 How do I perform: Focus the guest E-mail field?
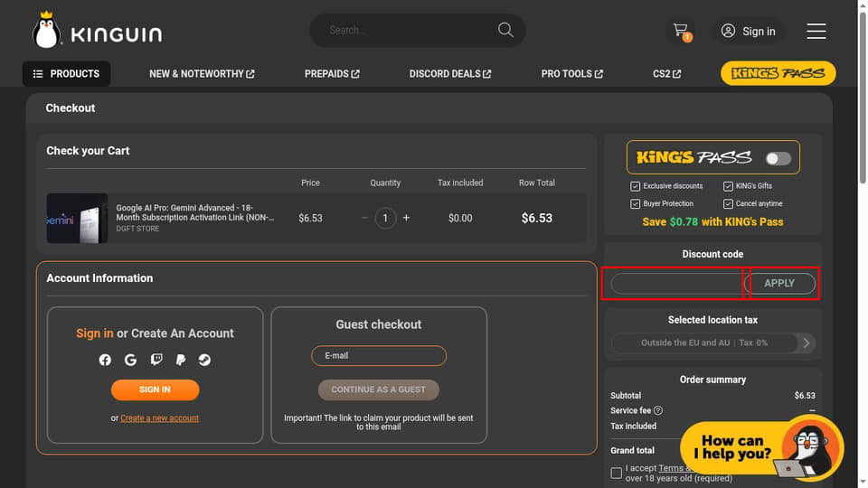379,356
